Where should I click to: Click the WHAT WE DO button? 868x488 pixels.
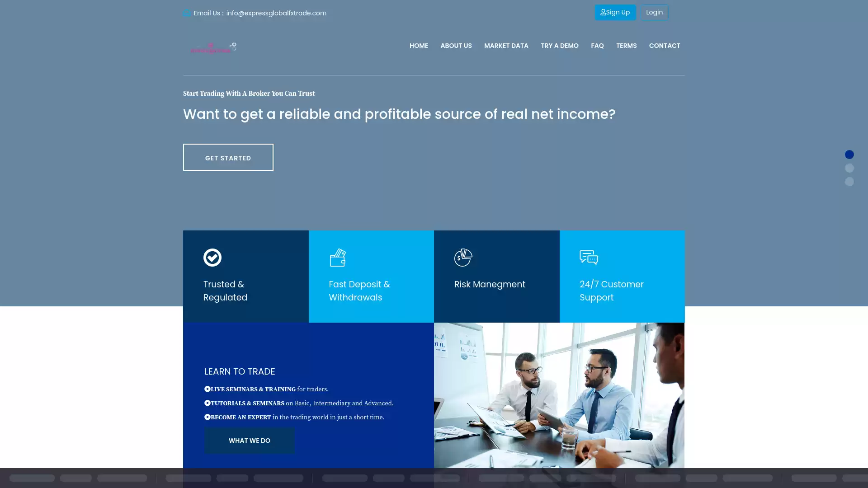[x=249, y=441]
